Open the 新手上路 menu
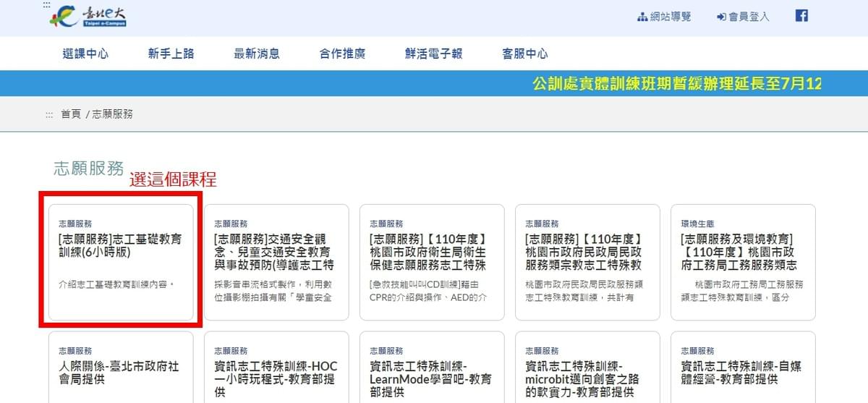 pyautogui.click(x=171, y=54)
